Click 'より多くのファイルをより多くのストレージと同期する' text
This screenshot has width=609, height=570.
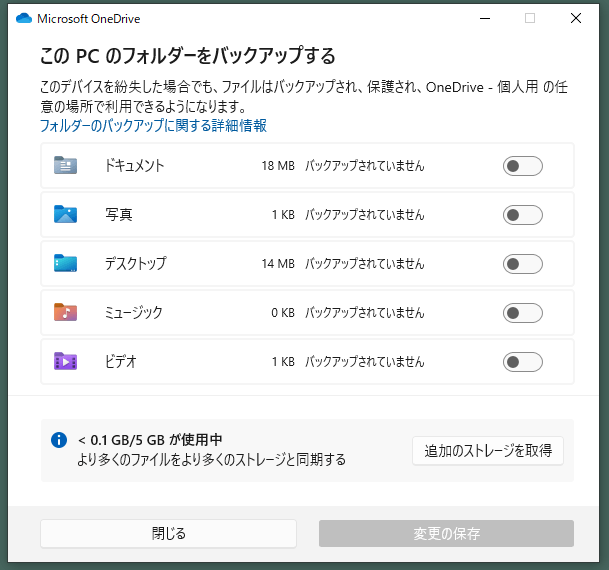212,460
